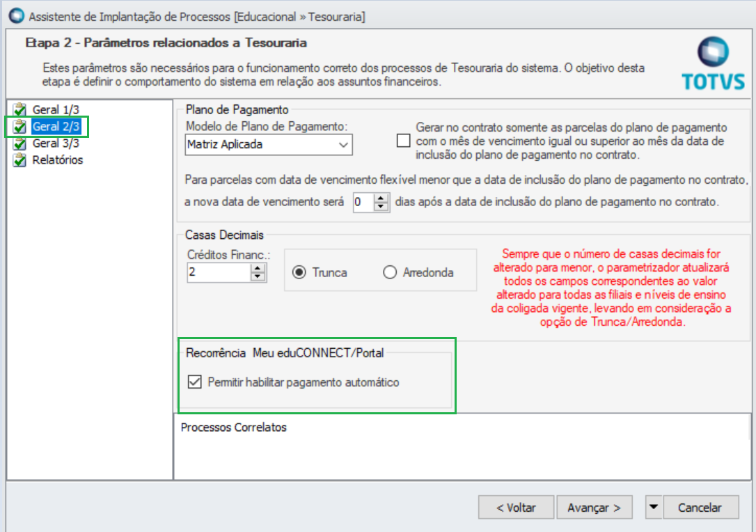Click the 'Recorrência Meu eduCONNECT/Portal' group label
The image size is (756, 532).
(x=285, y=353)
